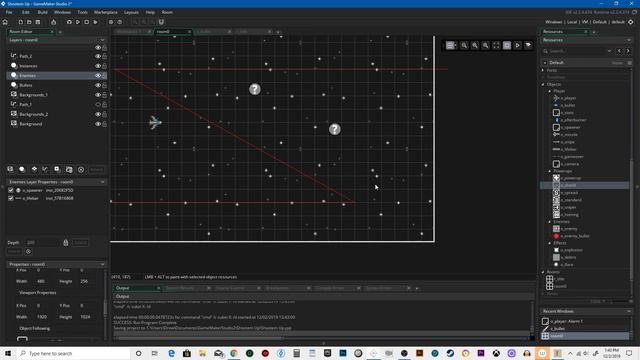Click the Windows Start button
Screen dimensions: 640x360
pyautogui.click(x=8, y=353)
